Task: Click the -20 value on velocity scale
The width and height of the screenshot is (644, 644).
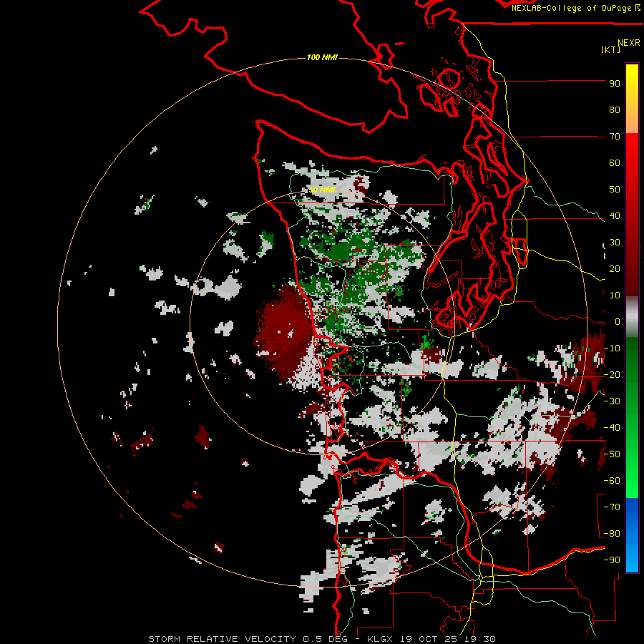Action: click(612, 374)
